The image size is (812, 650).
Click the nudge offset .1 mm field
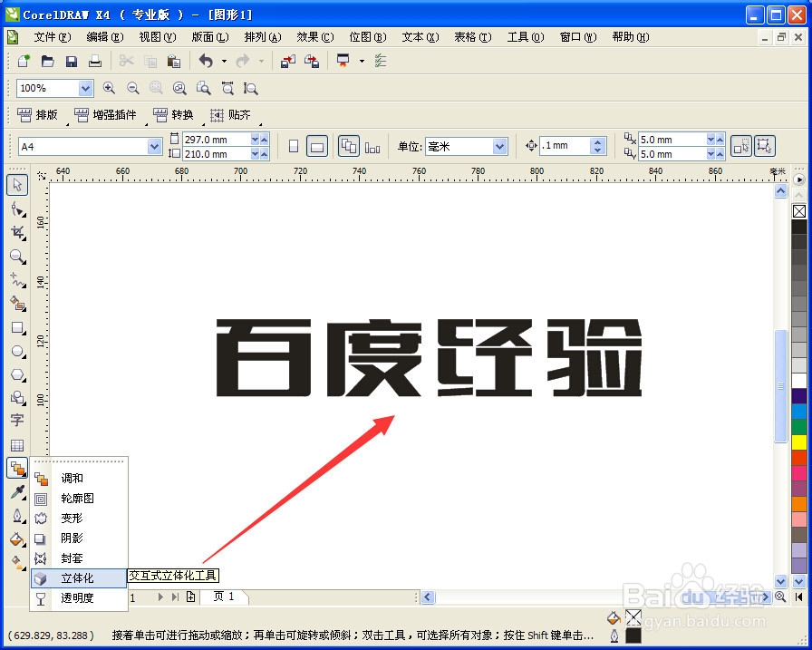click(x=565, y=146)
